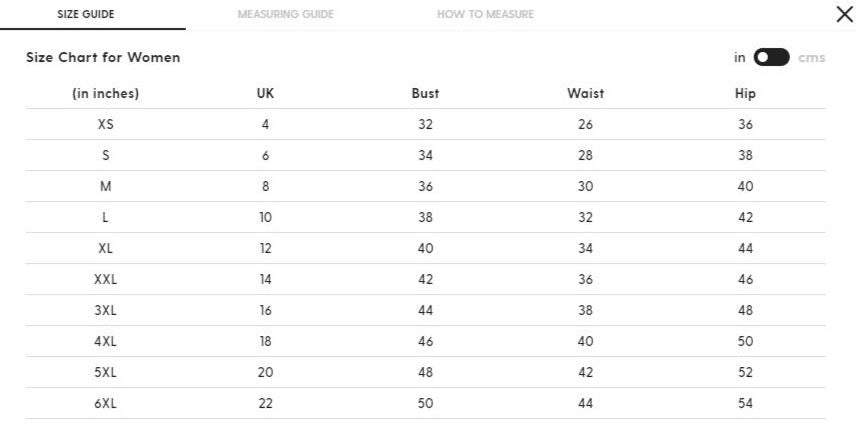Select the XS size row label

coord(105,124)
